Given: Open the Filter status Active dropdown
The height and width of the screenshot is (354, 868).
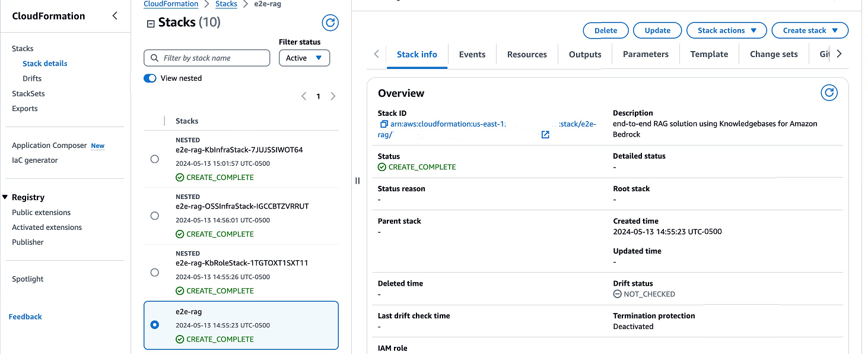Looking at the screenshot, I should pos(304,58).
